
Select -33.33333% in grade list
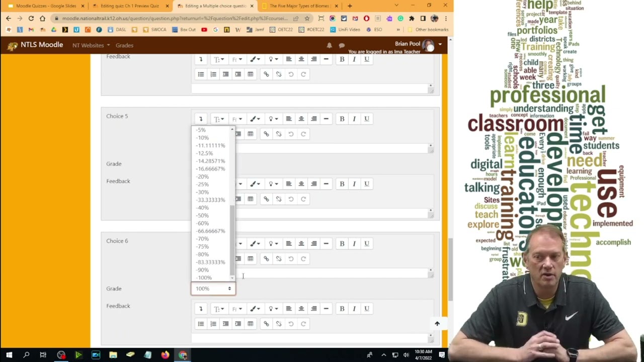tap(211, 200)
